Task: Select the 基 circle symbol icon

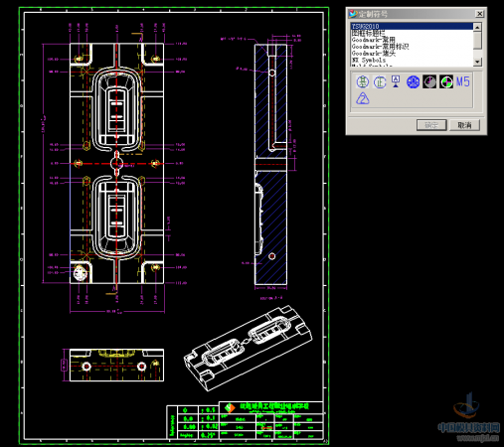Action: pyautogui.click(x=363, y=81)
